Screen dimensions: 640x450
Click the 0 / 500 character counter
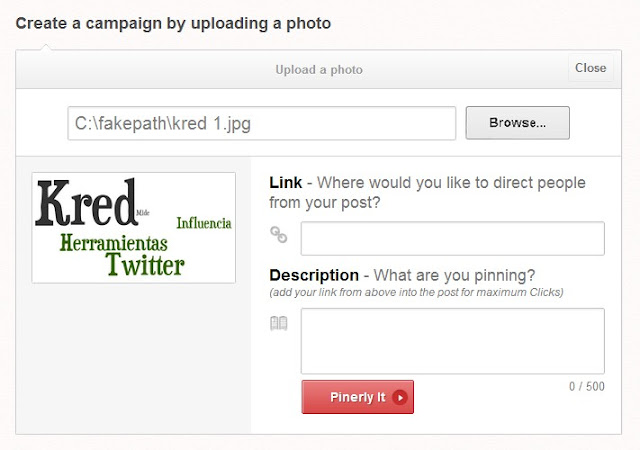[x=587, y=386]
